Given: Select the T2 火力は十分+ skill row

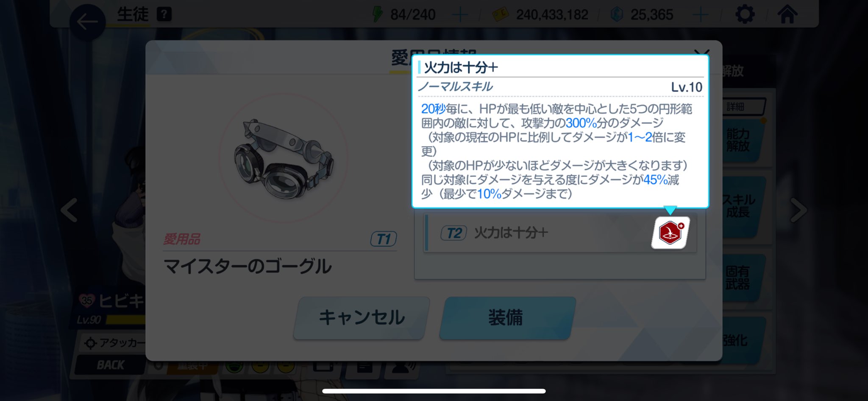Looking at the screenshot, I should point(560,233).
